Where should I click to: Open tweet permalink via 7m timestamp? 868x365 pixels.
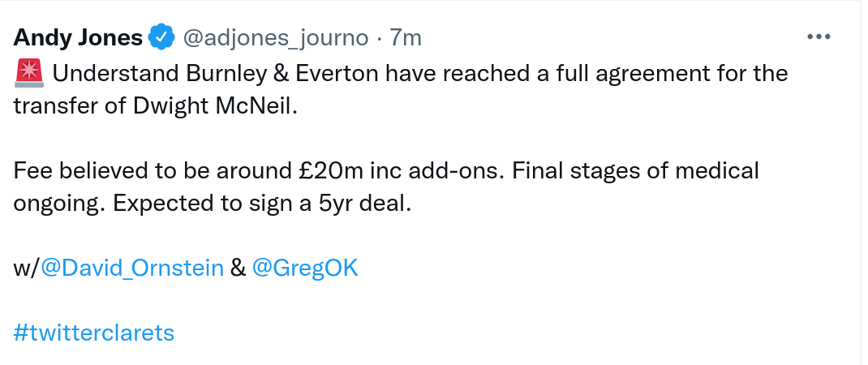[x=406, y=37]
